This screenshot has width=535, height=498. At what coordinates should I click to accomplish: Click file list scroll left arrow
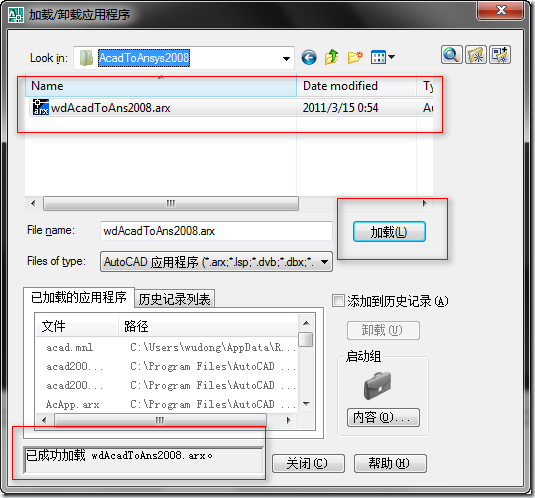point(33,203)
